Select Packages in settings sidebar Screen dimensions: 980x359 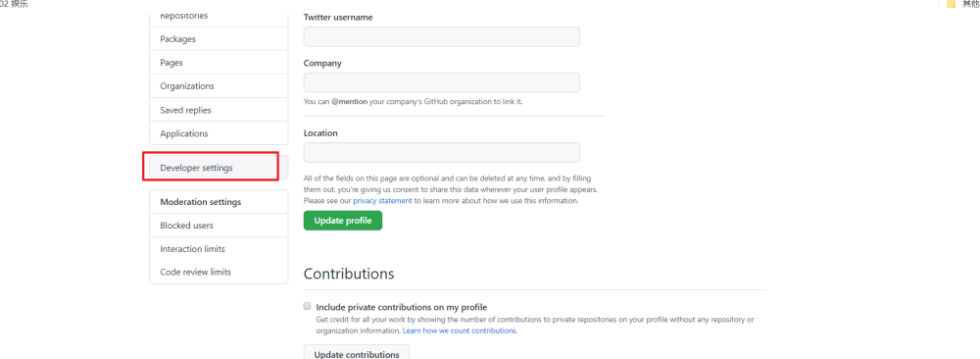[219, 39]
